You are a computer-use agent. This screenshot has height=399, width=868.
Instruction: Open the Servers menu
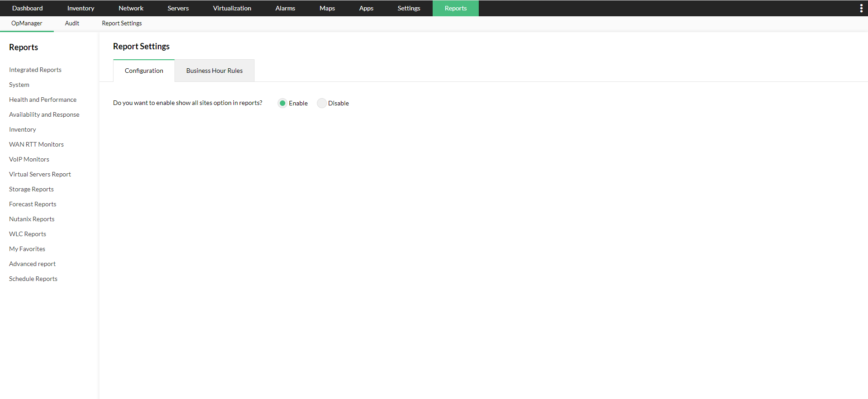tap(178, 8)
